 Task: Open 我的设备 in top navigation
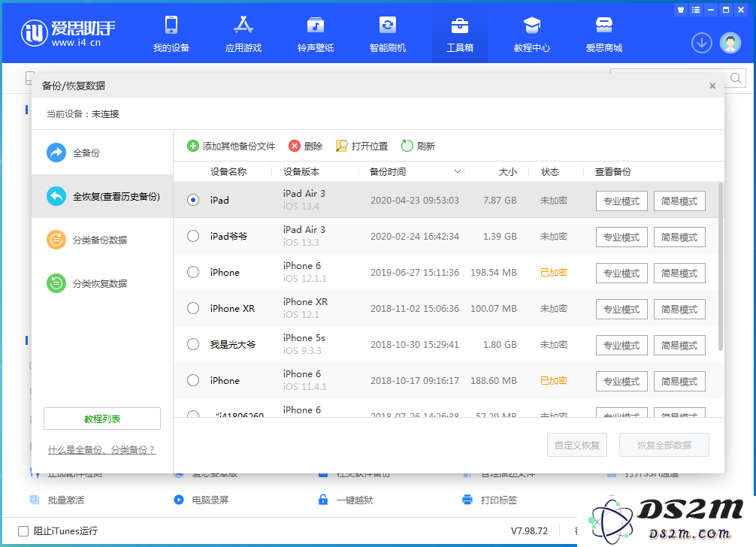click(x=171, y=34)
